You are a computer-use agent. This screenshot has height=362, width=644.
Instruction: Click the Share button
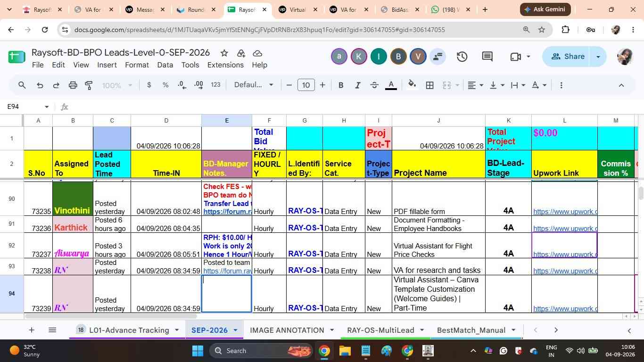[568, 57]
